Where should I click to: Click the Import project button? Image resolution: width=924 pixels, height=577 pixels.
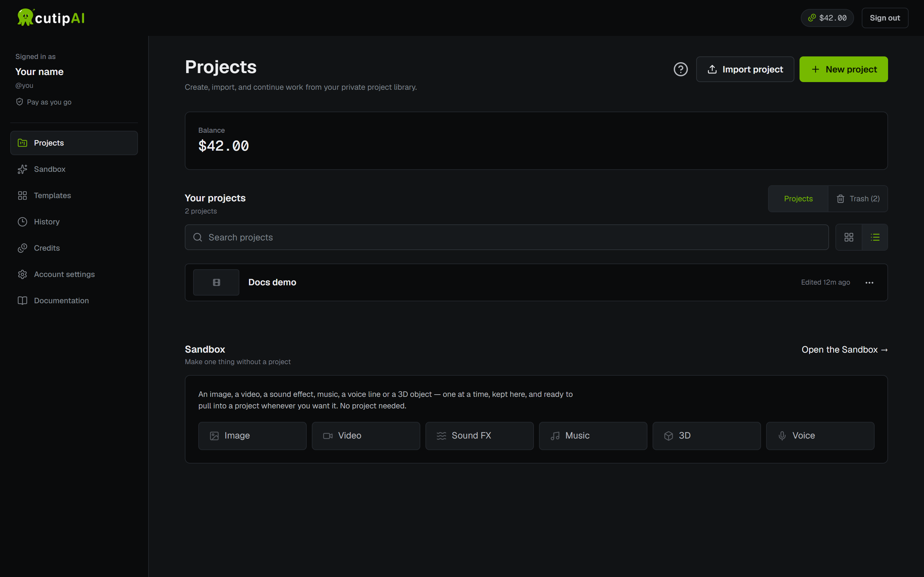click(745, 70)
